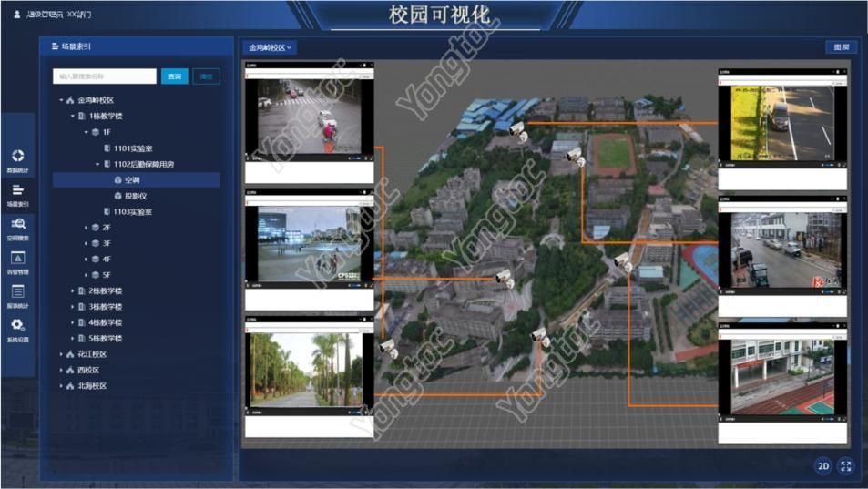Open the 场景索引 sidebar icon
Screen dimensions: 868x489
pos(17,189)
